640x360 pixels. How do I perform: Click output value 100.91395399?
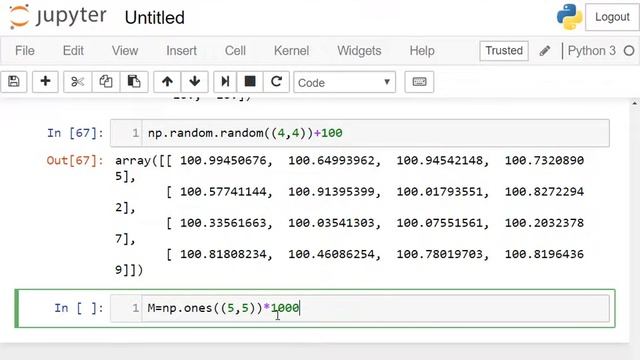click(331, 192)
